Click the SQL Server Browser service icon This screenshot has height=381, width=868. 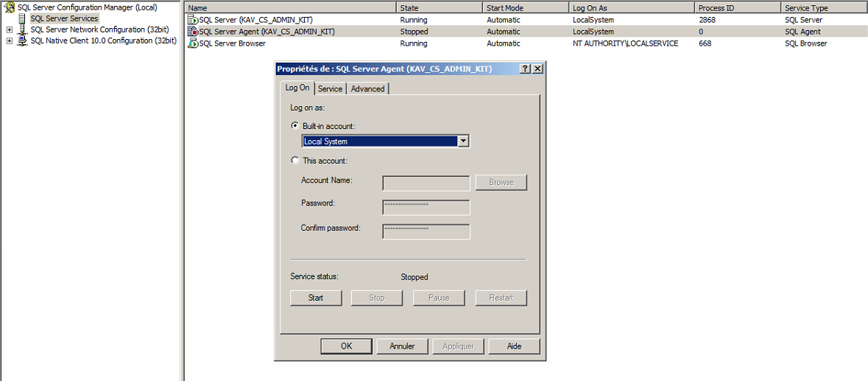(193, 43)
